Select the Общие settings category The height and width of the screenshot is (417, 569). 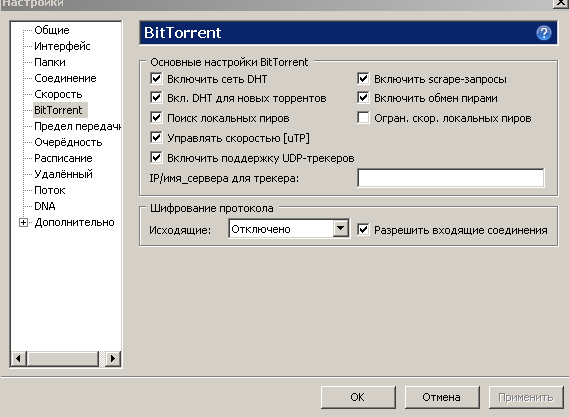[x=52, y=30]
